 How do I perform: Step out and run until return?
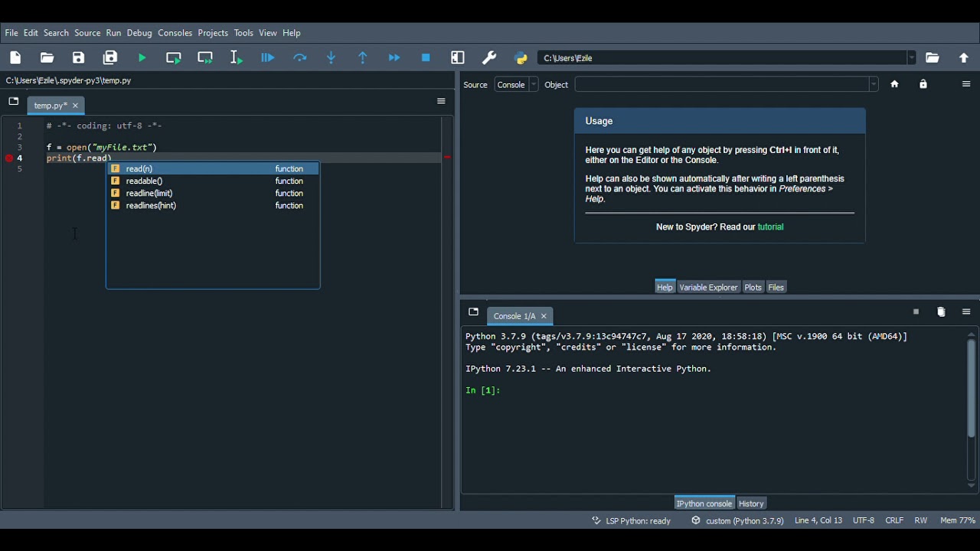(x=363, y=58)
